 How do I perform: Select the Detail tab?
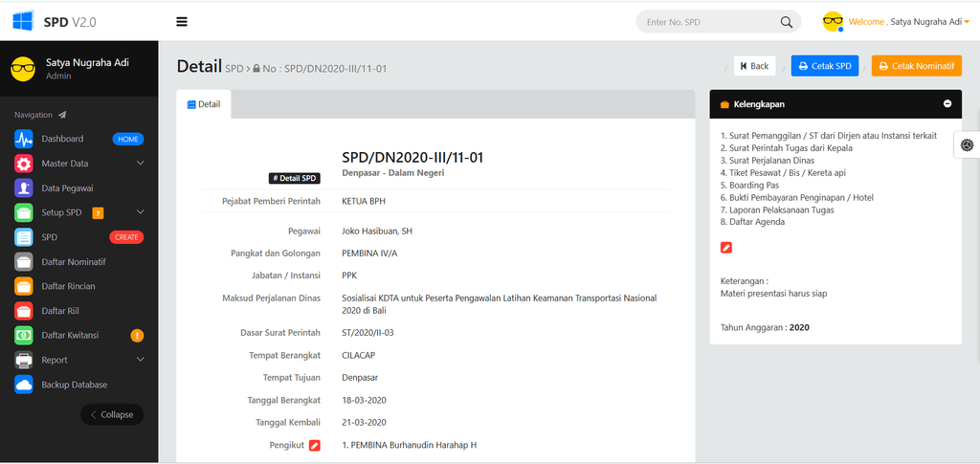coord(204,104)
